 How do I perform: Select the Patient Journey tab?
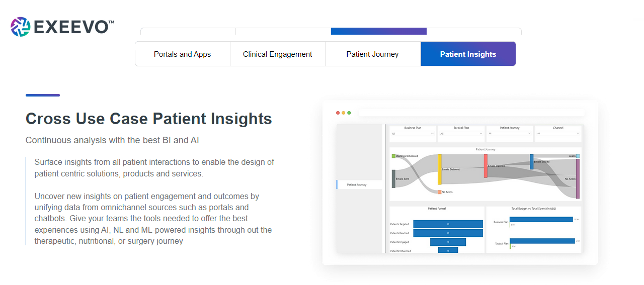coord(373,54)
